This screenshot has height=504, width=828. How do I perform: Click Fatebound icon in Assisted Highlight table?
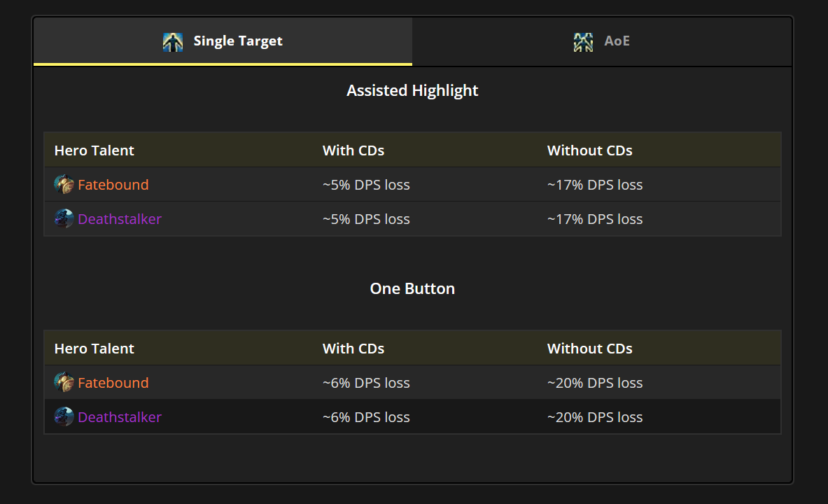[x=64, y=185]
